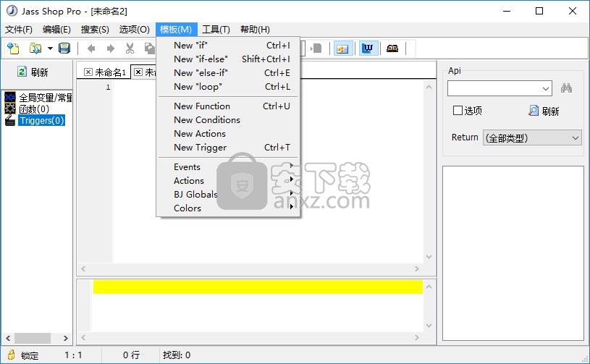Click the Copy icon in toolbar
This screenshot has width=590, height=364.
tap(150, 48)
